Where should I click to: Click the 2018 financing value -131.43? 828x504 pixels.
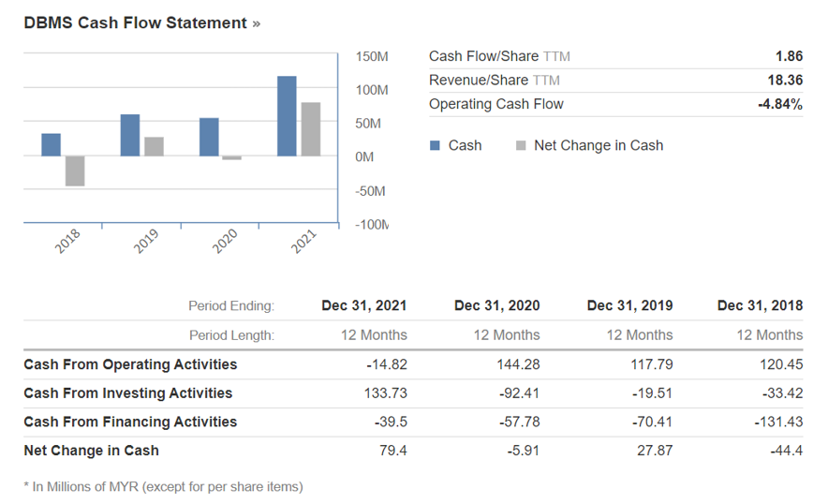click(778, 422)
